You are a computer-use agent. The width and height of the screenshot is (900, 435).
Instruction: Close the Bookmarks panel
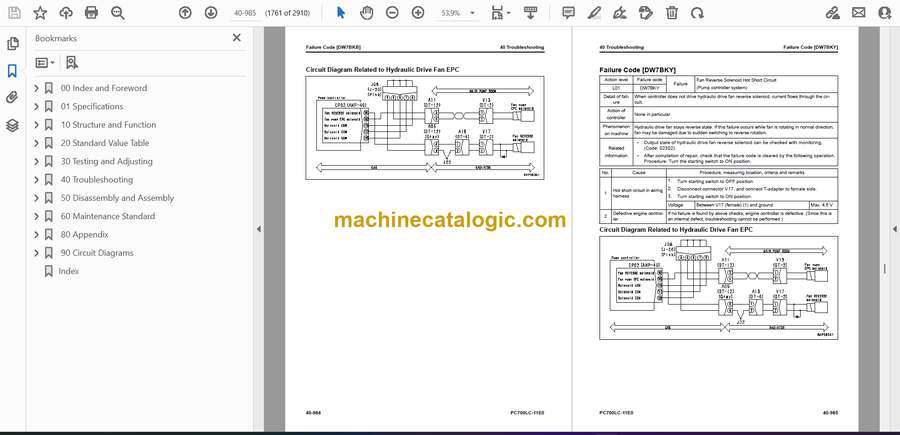click(236, 38)
